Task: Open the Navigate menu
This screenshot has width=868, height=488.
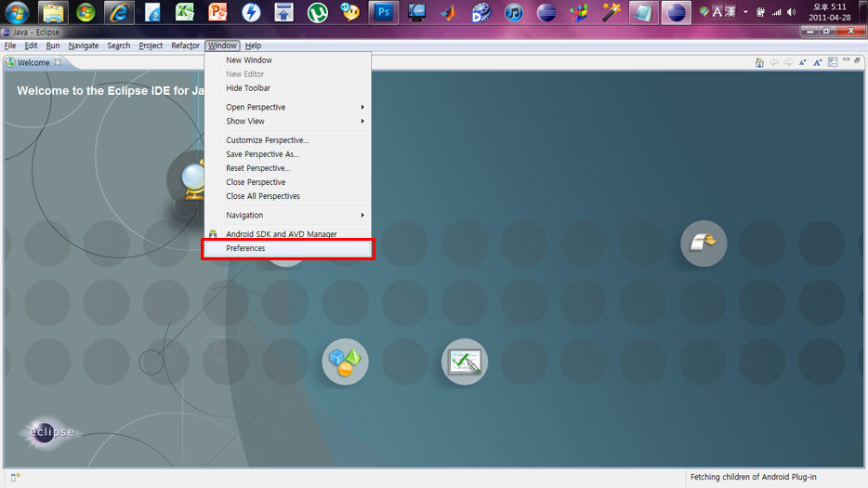Action: (84, 46)
